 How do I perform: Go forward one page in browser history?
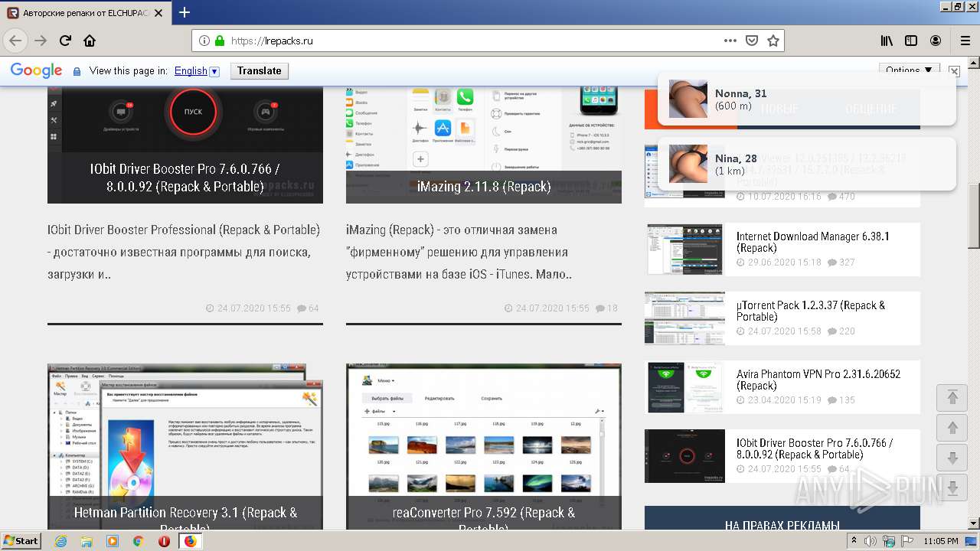click(x=41, y=41)
